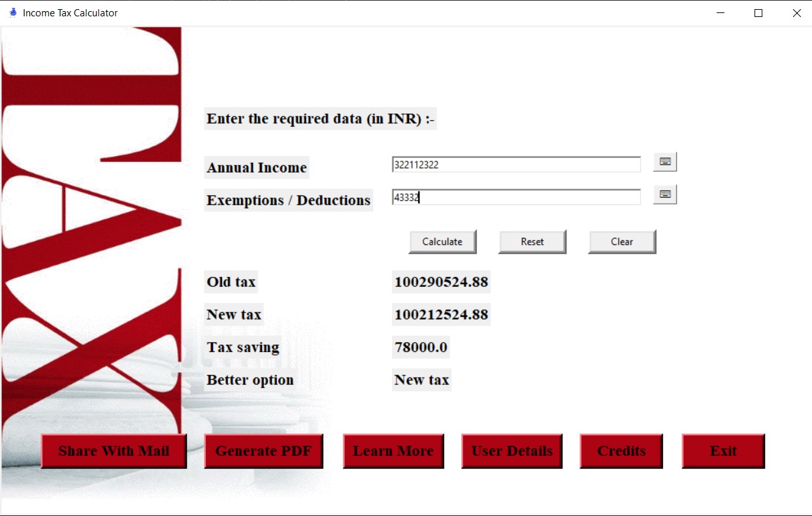Open User Details

(x=512, y=451)
